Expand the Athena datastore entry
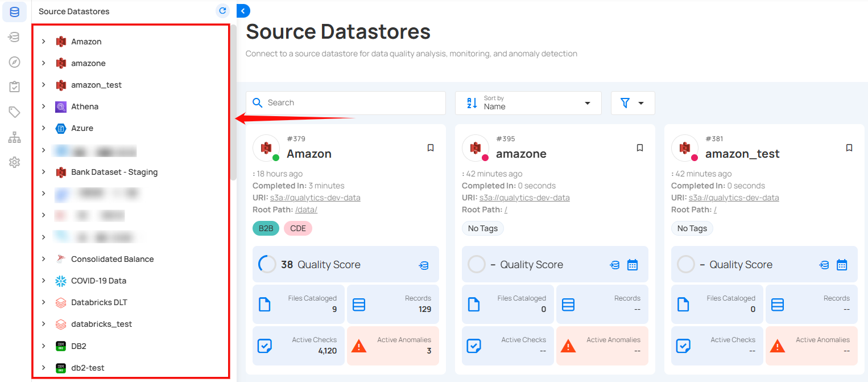Viewport: 868px width, 382px height. [44, 106]
